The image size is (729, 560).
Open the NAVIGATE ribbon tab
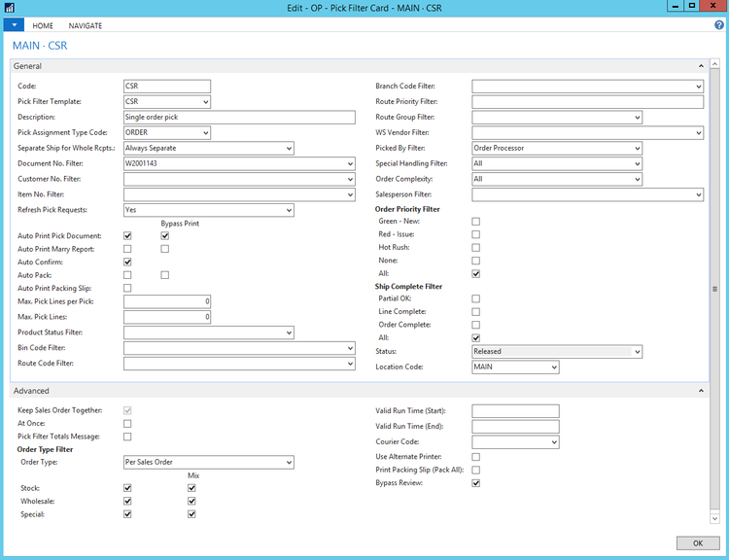coord(86,25)
